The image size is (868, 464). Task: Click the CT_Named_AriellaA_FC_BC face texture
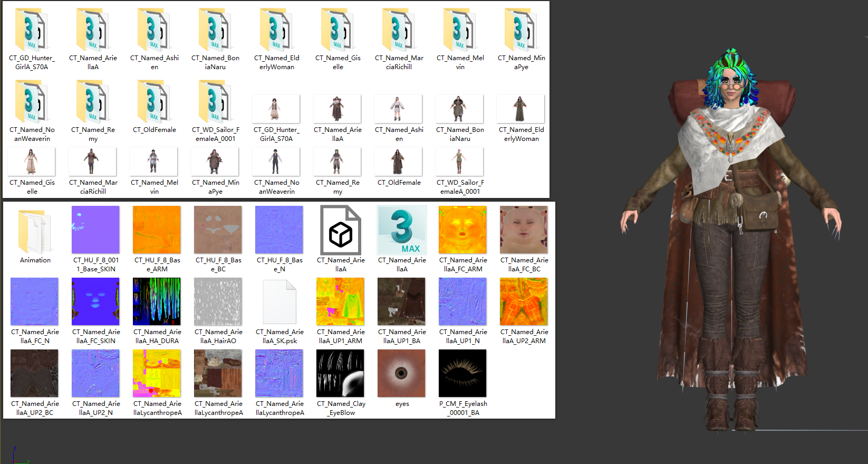[524, 230]
